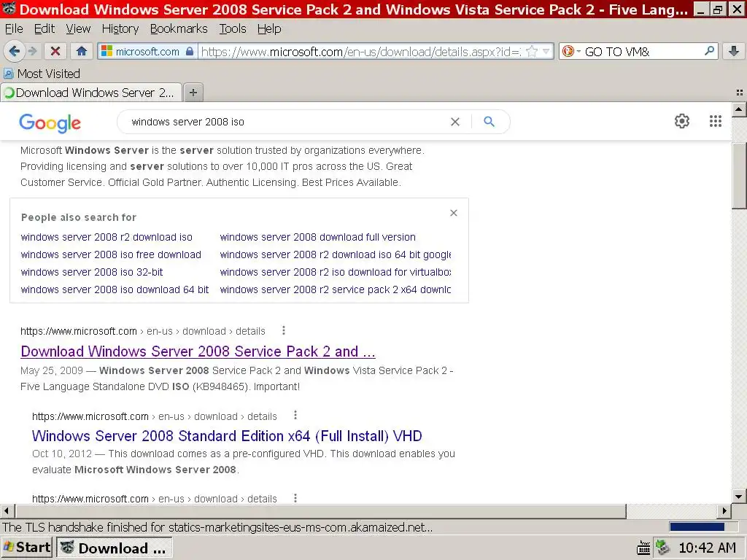The image size is (747, 560).
Task: Clear the Google search box with X
Action: pyautogui.click(x=455, y=122)
